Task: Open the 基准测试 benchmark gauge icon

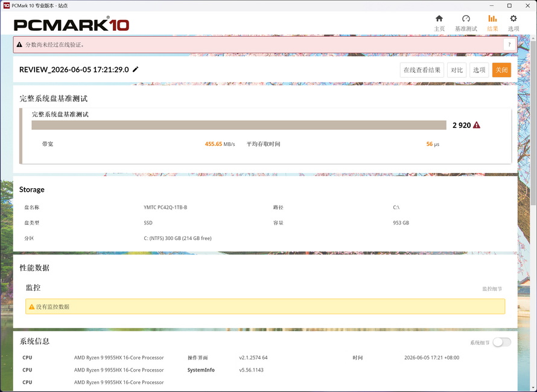Action: [x=466, y=19]
